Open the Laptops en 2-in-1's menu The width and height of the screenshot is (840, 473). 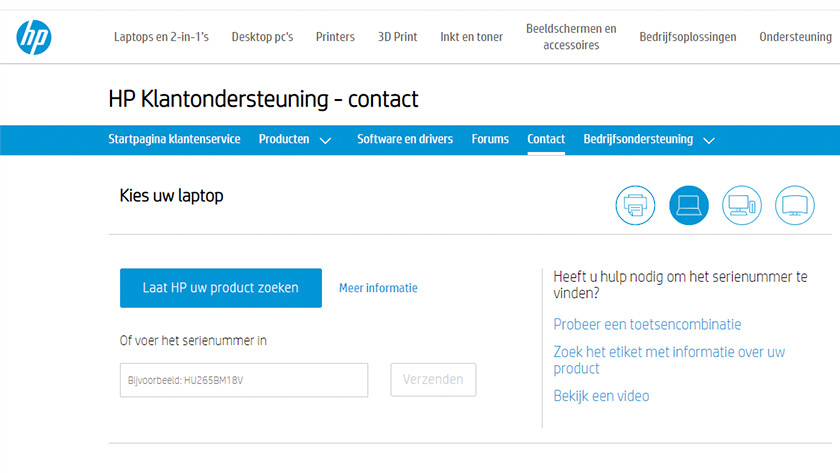click(161, 37)
